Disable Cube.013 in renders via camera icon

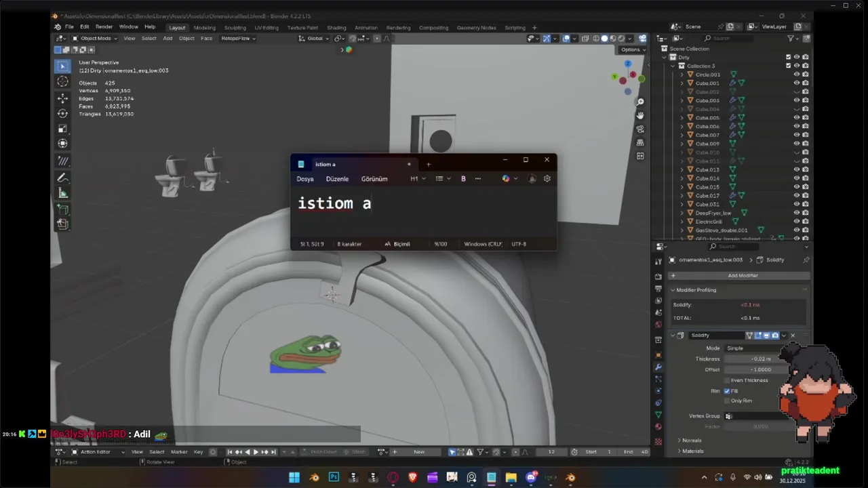pyautogui.click(x=806, y=169)
